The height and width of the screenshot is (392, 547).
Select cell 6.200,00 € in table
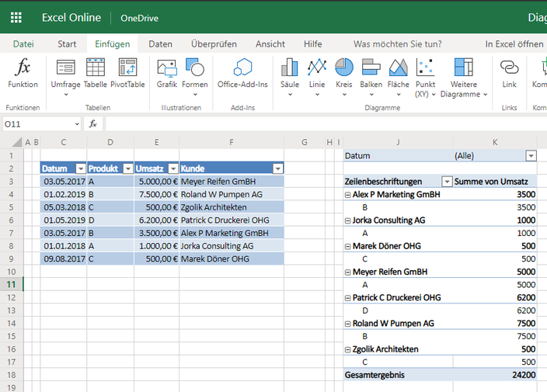pos(157,220)
